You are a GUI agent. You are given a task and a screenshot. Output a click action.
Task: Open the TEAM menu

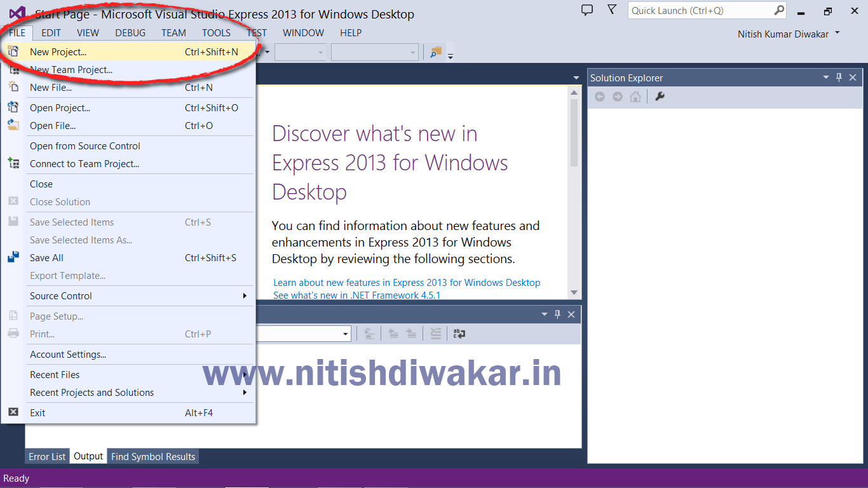(173, 32)
